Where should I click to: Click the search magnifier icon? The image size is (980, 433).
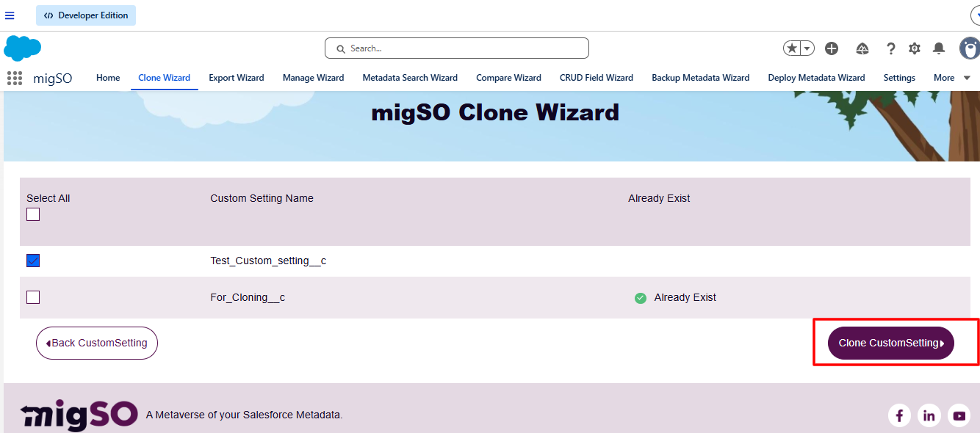coord(341,49)
